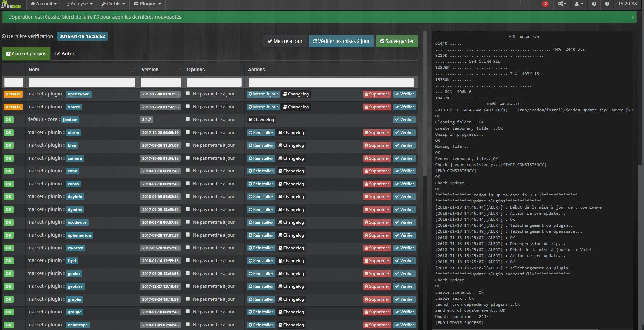Open the red notification badge showing 2
Viewport: 644px width, 330px height.
(x=545, y=4)
